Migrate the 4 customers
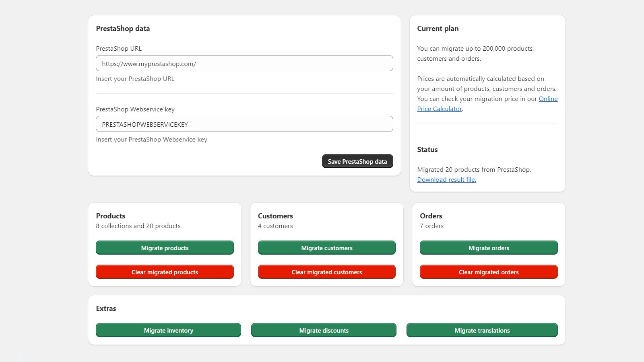This screenshot has width=644, height=362. tap(326, 248)
